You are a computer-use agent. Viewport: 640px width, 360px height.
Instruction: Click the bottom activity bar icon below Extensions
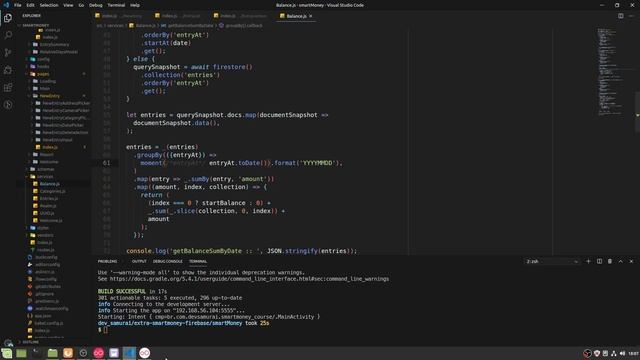(8, 105)
